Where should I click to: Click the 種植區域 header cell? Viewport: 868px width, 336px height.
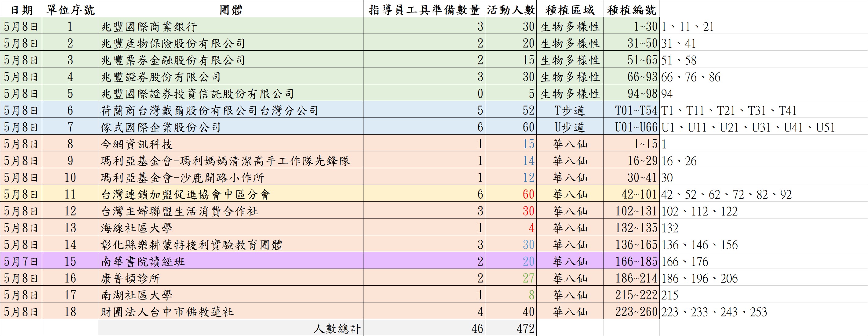(x=570, y=9)
